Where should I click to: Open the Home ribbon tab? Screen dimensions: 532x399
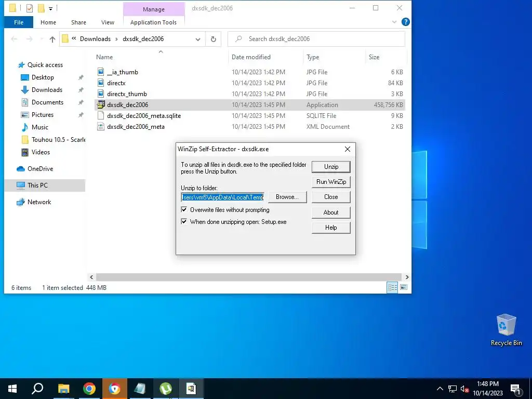tap(48, 22)
